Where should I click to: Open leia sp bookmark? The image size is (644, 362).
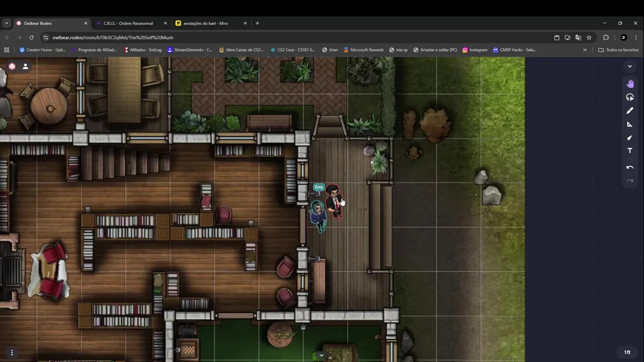[398, 50]
